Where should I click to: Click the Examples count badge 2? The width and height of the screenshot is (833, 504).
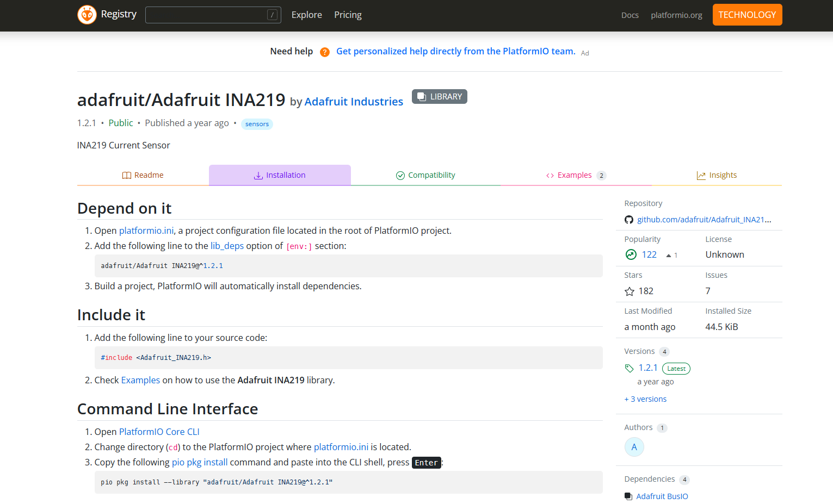click(601, 176)
